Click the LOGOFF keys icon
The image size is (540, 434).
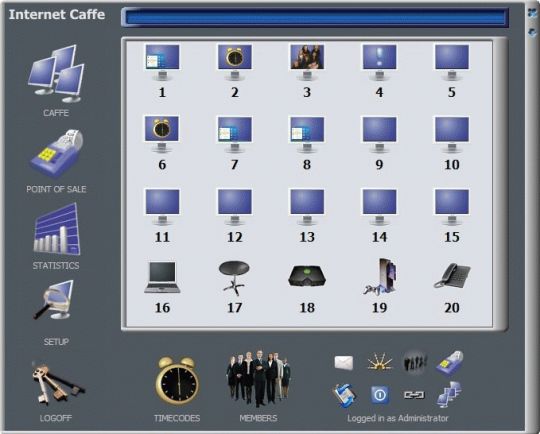tap(58, 385)
